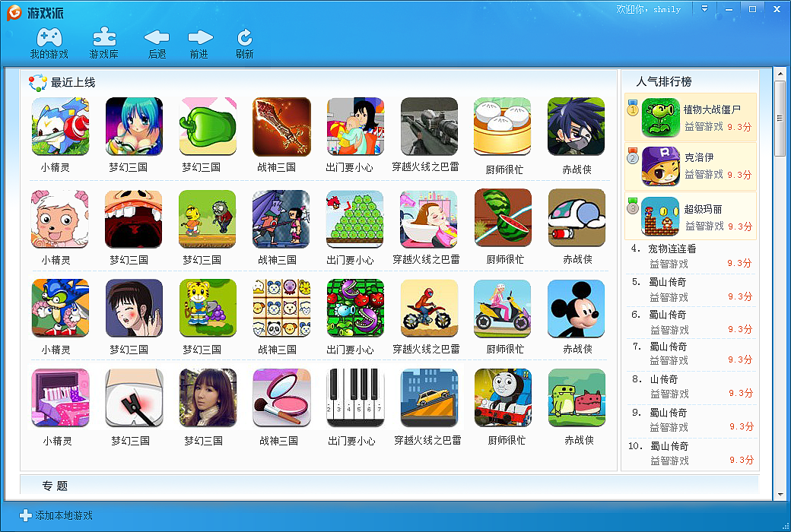Viewport: 791px width, 532px height.
Task: Click the 人气排行榜 heading
Action: tap(664, 81)
